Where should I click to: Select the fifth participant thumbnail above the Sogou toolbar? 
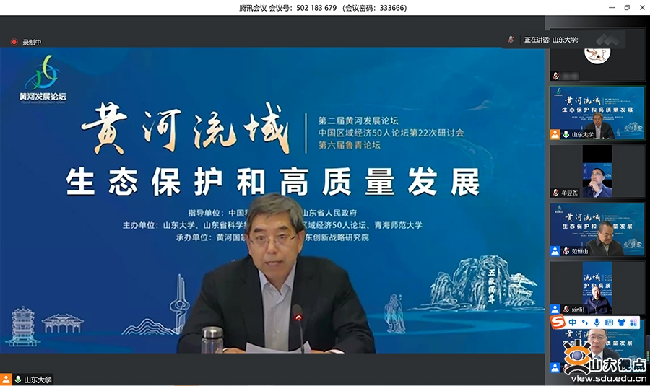pyautogui.click(x=597, y=288)
